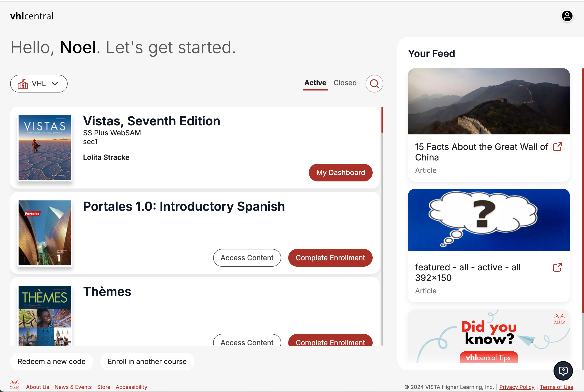
Task: Switch to the Closed courses tab
Action: (345, 83)
